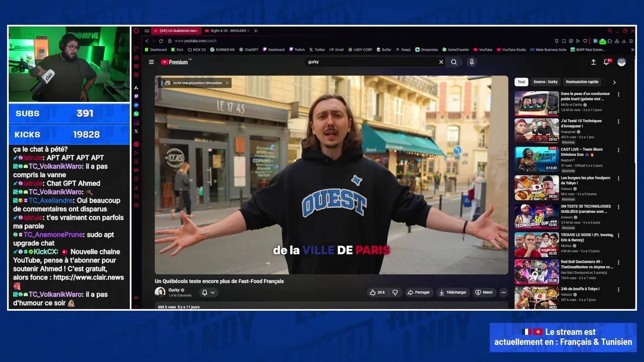Open 'CAST LIVE – Team Skuro' live thumbnail
The height and width of the screenshot is (362, 644).
[x=536, y=159]
